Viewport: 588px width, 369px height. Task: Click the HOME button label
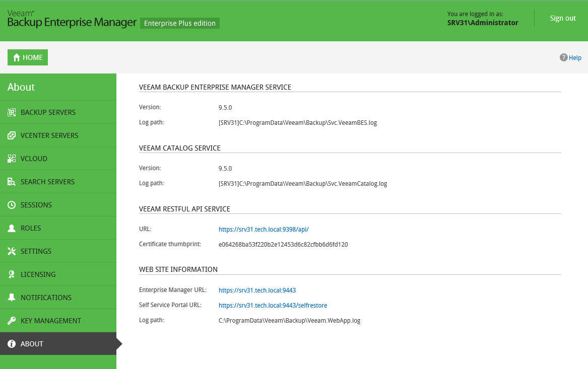33,58
